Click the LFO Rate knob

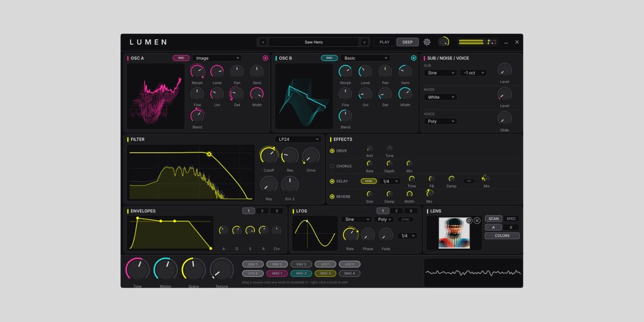[x=351, y=235]
